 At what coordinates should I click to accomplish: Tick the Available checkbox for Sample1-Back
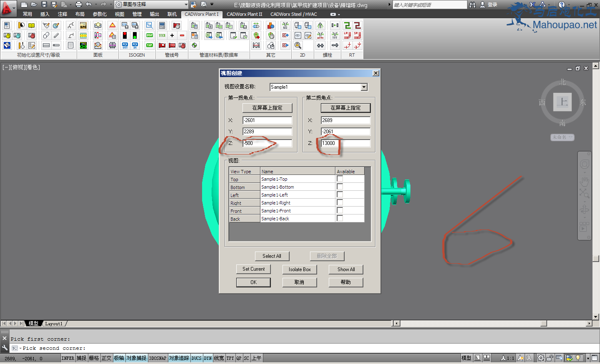340,218
